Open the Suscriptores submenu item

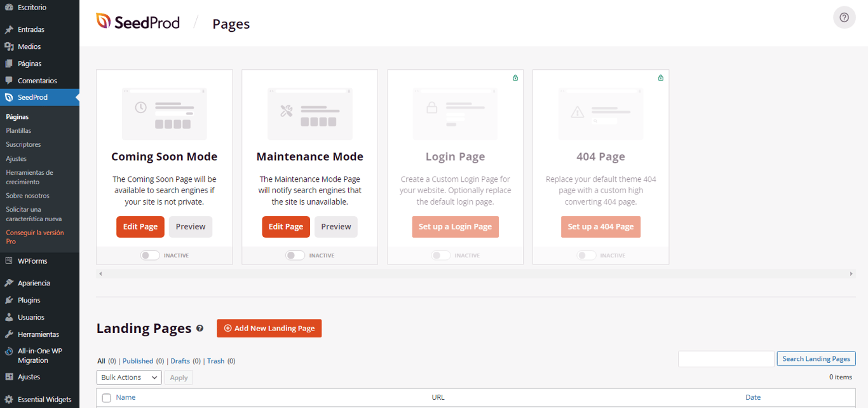pos(24,144)
